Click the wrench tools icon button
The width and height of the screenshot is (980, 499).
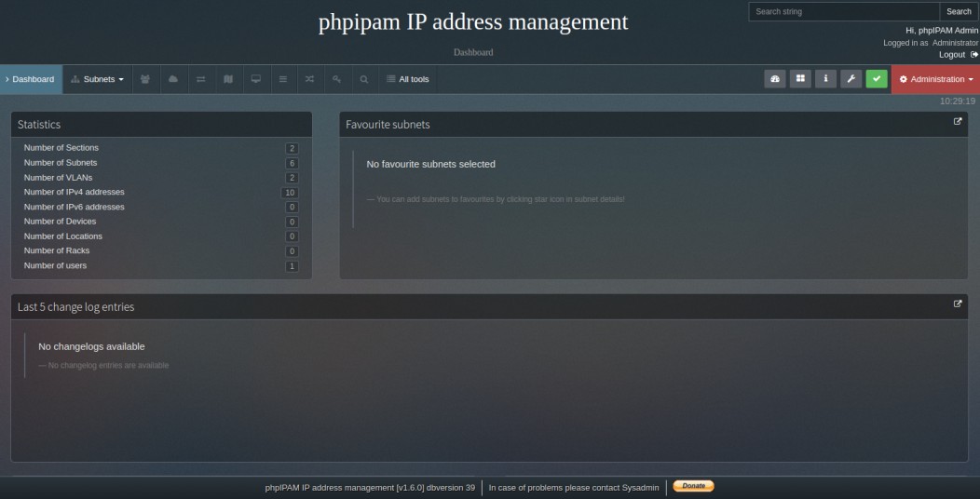tap(851, 79)
